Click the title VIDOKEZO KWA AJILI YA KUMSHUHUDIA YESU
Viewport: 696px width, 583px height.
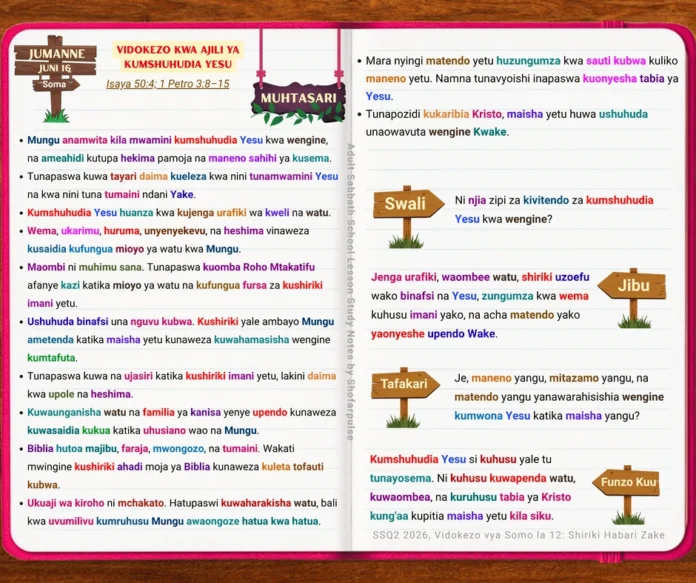click(x=178, y=57)
